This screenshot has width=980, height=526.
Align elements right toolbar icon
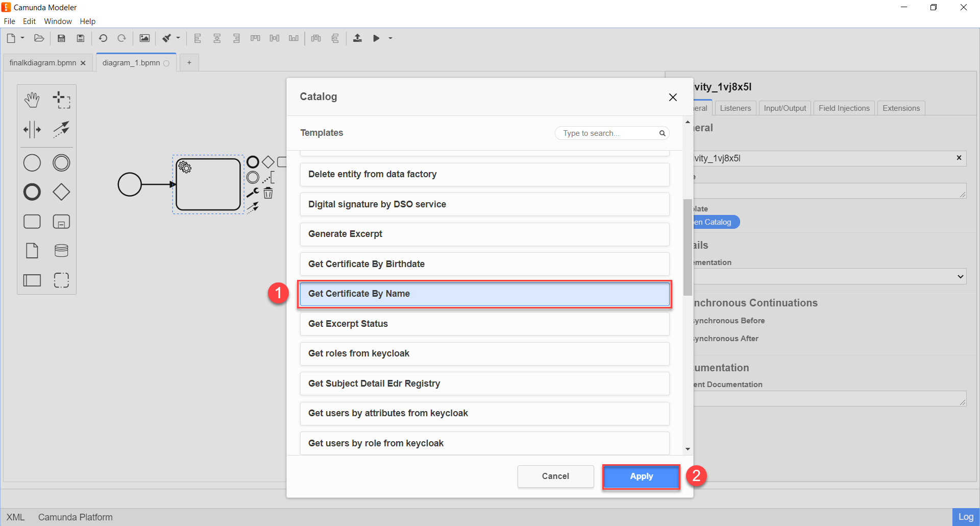pos(236,38)
